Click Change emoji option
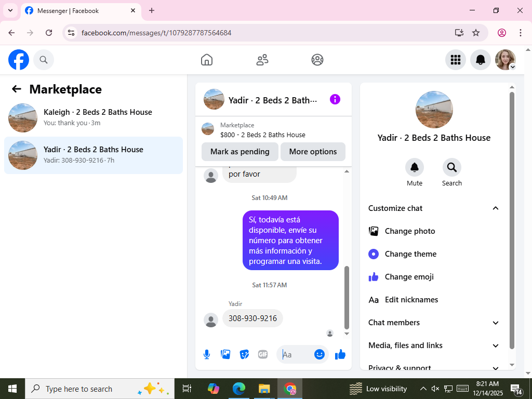532x399 pixels. click(434, 277)
